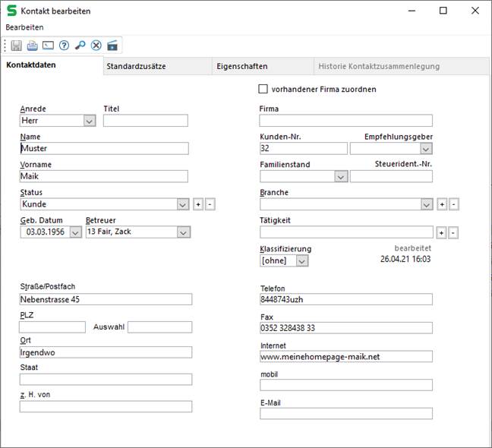Click the circled X cancel icon

pos(96,46)
